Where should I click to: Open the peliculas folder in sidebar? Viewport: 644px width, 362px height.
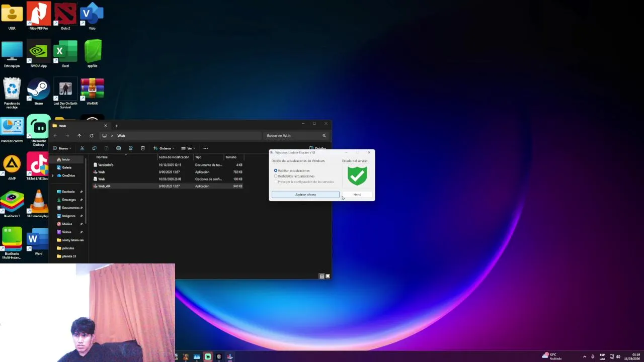[x=68, y=248]
